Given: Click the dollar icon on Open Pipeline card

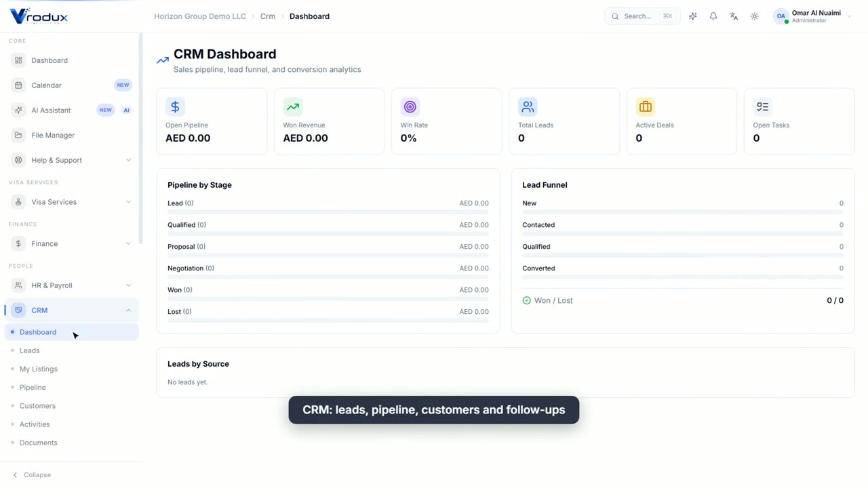Looking at the screenshot, I should (175, 106).
